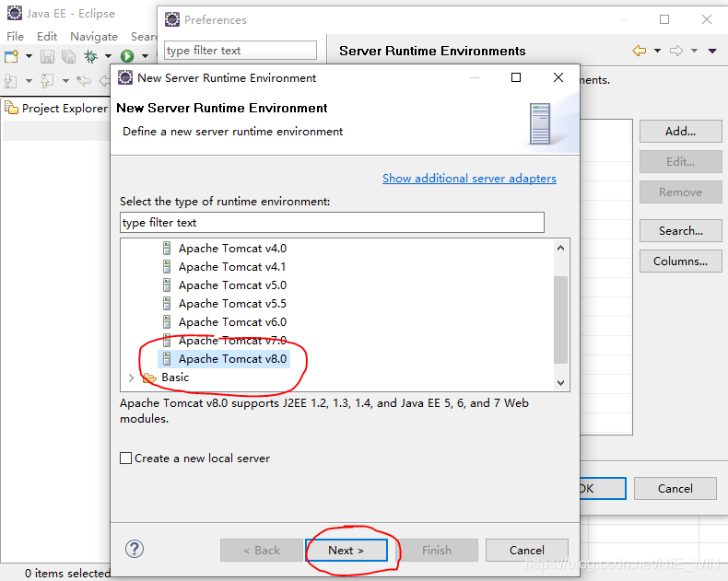Select Apache Tomcat v5.5
Screen dimensions: 728x581
(x=232, y=304)
